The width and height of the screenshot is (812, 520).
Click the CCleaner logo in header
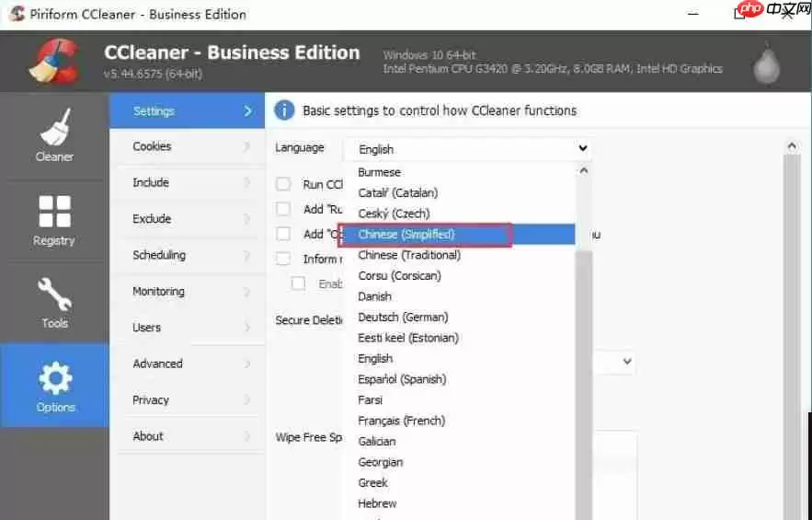53,61
